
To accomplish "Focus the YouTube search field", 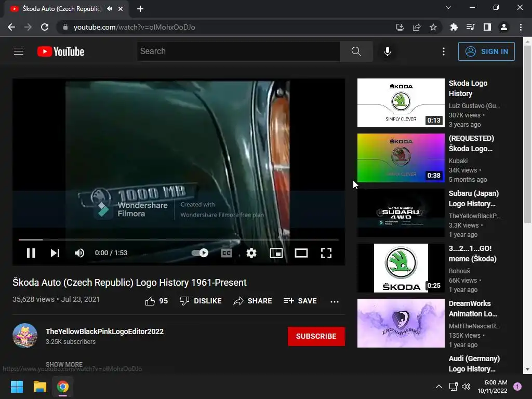I will tap(238, 51).
